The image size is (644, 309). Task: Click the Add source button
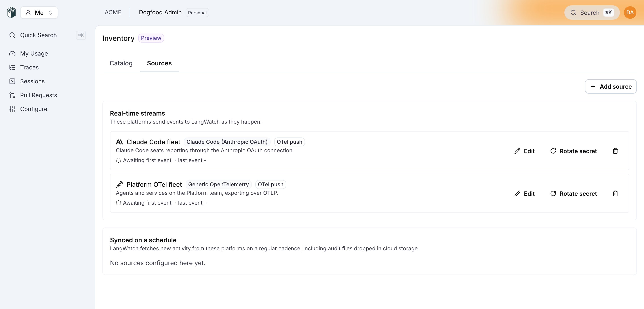(x=611, y=86)
